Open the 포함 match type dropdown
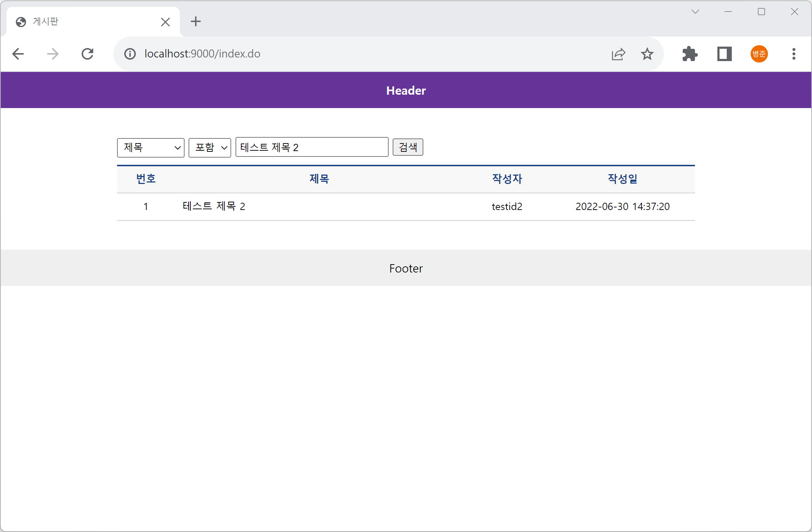The width and height of the screenshot is (812, 532). click(x=210, y=147)
